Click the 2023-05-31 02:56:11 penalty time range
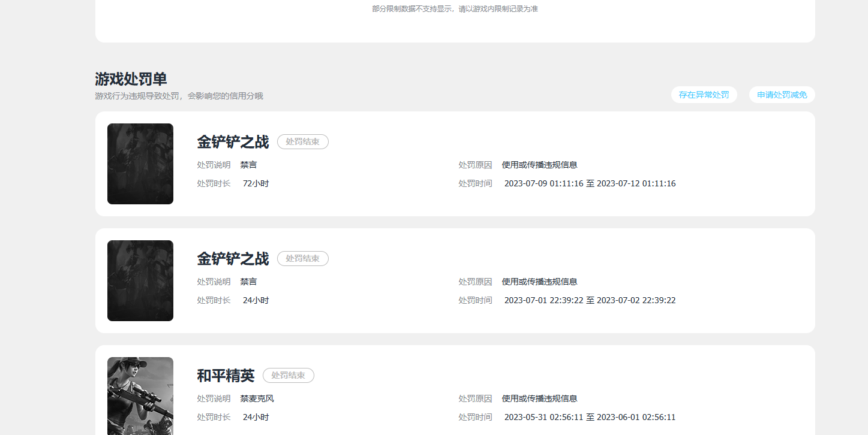Image resolution: width=868 pixels, height=435 pixels. point(590,417)
